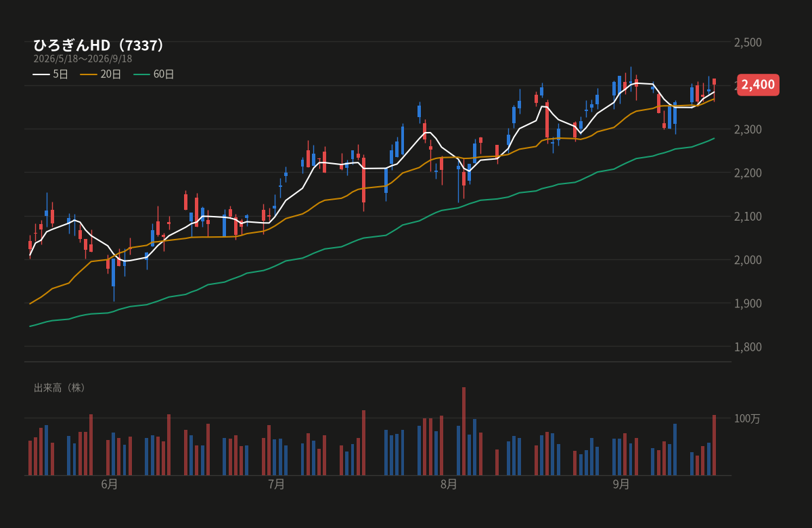The height and width of the screenshot is (528, 812).
Task: Click the green line swatch in the legend
Action: coord(141,74)
